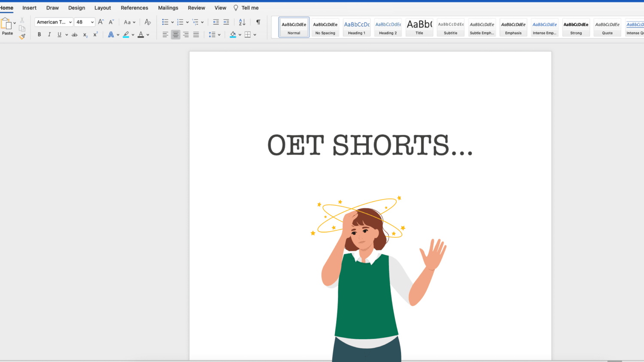Viewport: 644px width, 362px height.
Task: Apply the font color
Action: pos(141,35)
